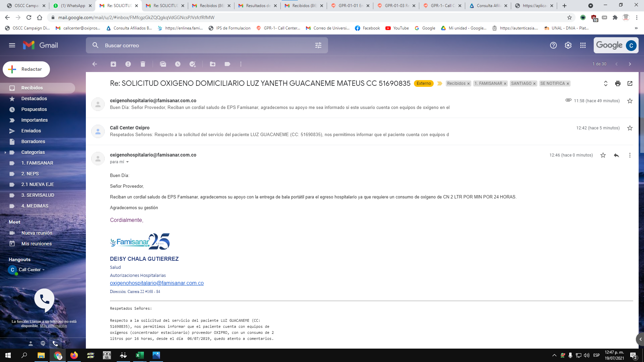Start a Nueva reunión in Meet

tap(37, 233)
